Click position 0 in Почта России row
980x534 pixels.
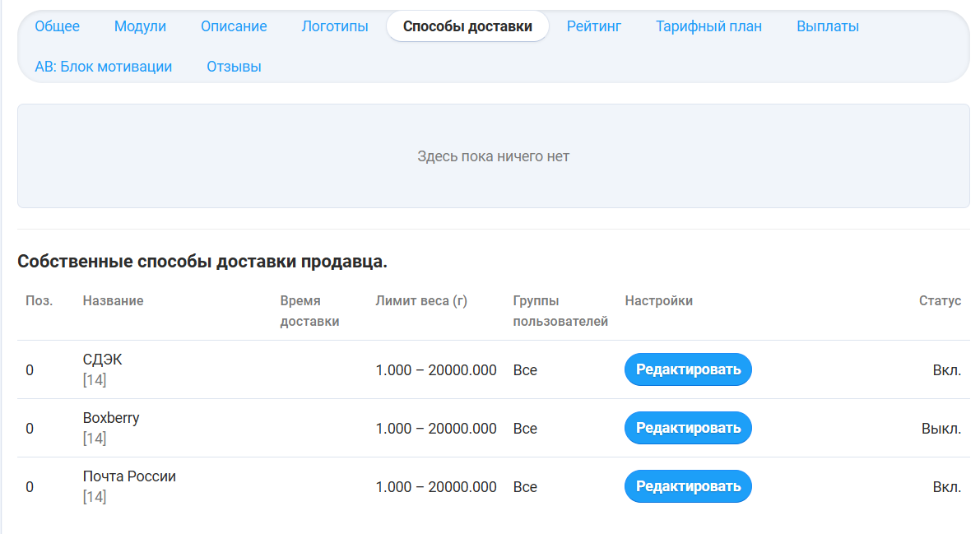tap(30, 487)
